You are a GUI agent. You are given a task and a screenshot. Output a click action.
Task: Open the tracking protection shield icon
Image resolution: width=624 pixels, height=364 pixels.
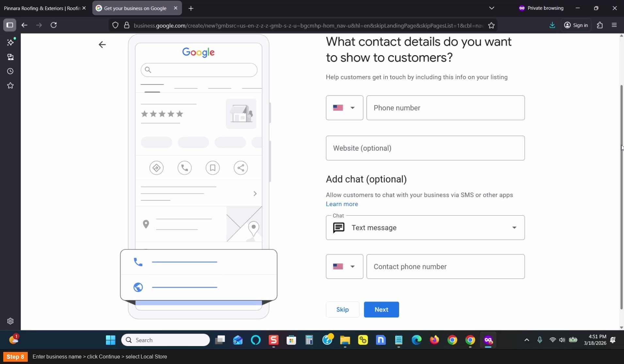point(115,25)
